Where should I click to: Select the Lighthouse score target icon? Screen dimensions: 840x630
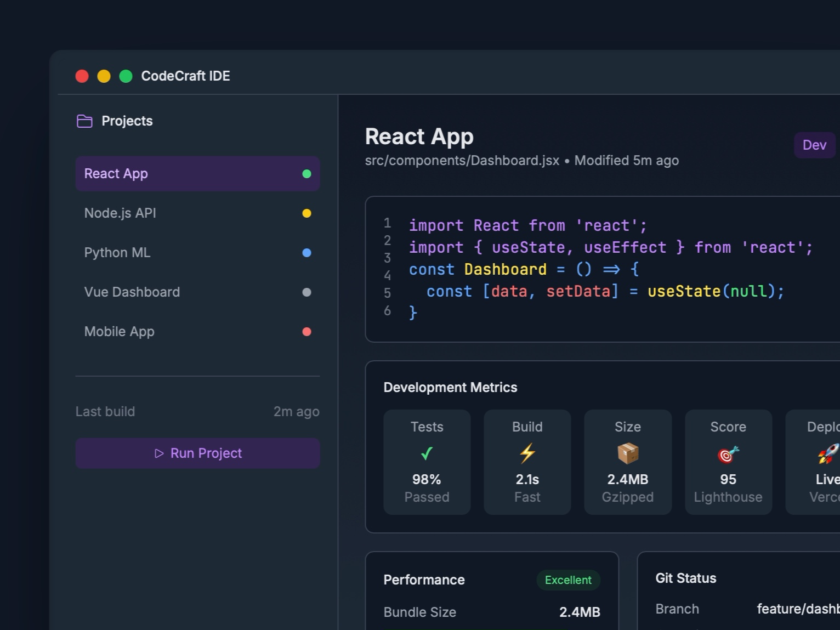pyautogui.click(x=728, y=453)
